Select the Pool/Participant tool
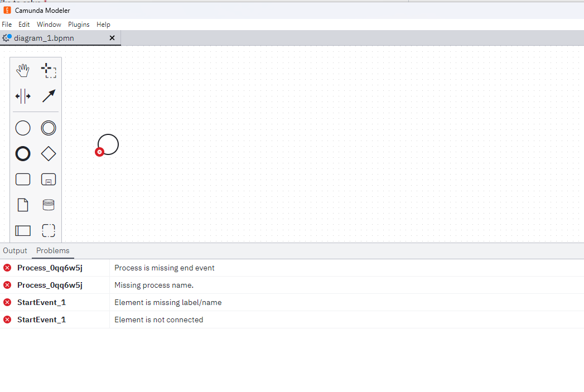 coord(22,230)
